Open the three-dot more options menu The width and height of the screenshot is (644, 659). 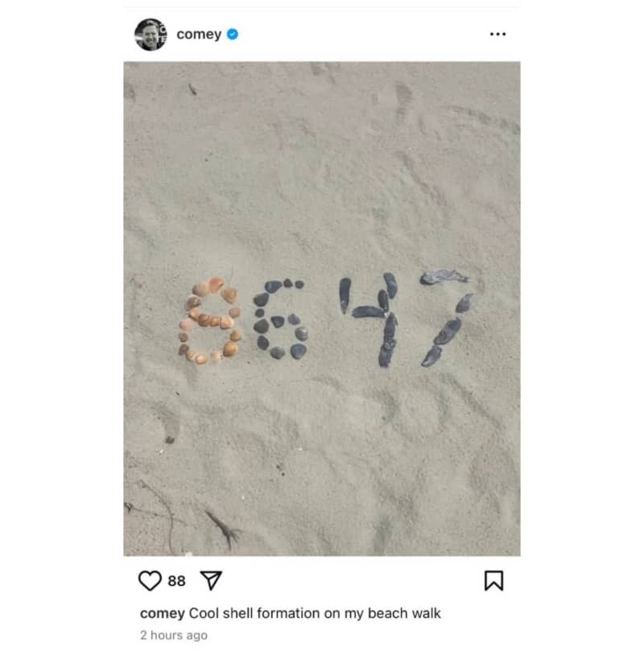(x=497, y=34)
